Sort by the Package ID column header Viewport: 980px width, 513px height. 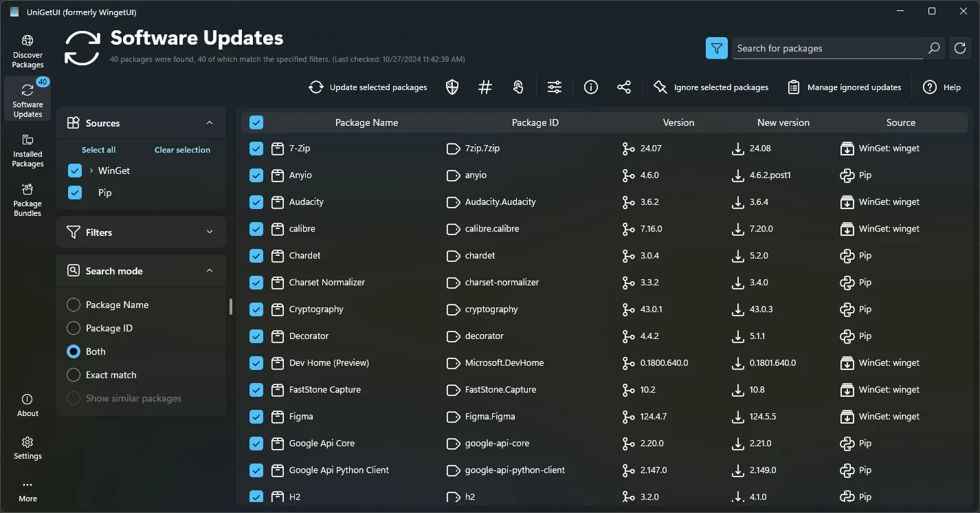(535, 122)
